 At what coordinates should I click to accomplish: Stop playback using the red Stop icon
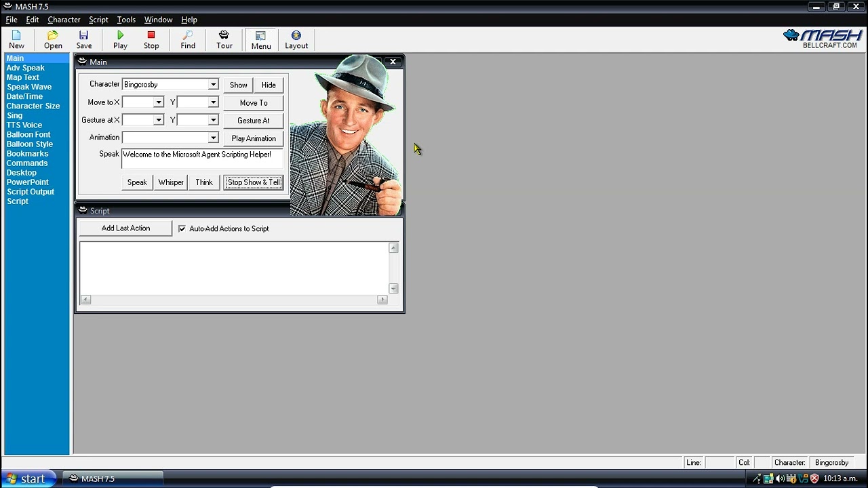pyautogui.click(x=151, y=39)
